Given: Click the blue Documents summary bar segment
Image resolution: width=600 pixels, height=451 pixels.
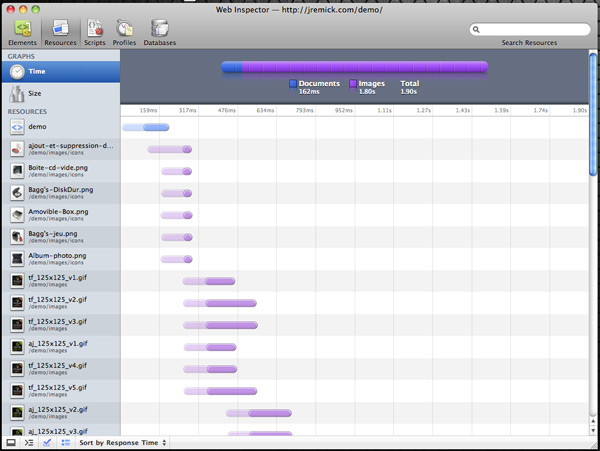Looking at the screenshot, I should (x=232, y=67).
